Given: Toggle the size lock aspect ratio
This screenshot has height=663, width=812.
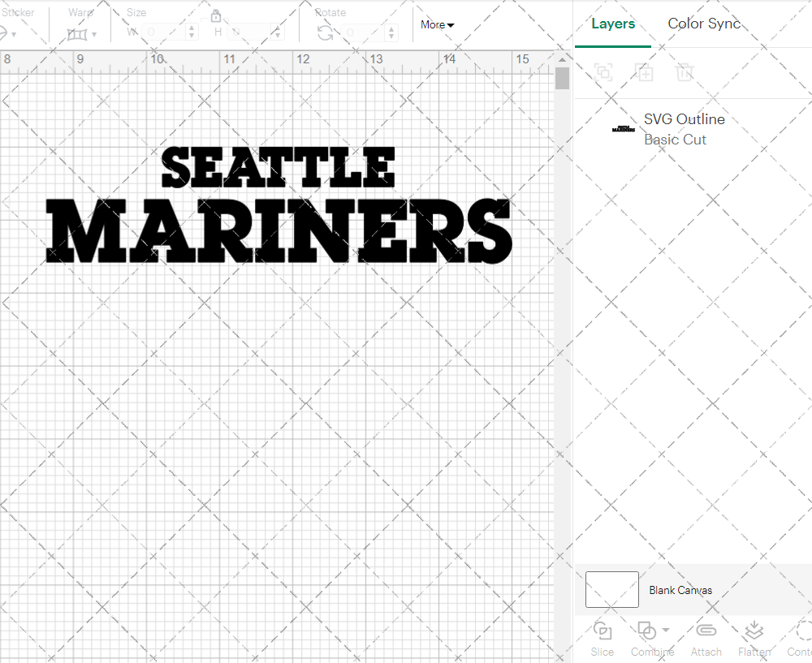Looking at the screenshot, I should (216, 15).
